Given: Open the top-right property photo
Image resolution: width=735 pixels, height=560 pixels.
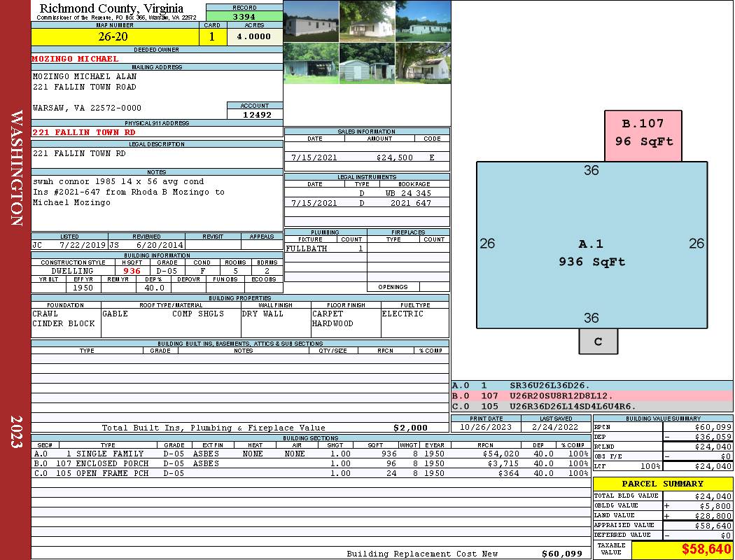Looking at the screenshot, I should coord(423,22).
